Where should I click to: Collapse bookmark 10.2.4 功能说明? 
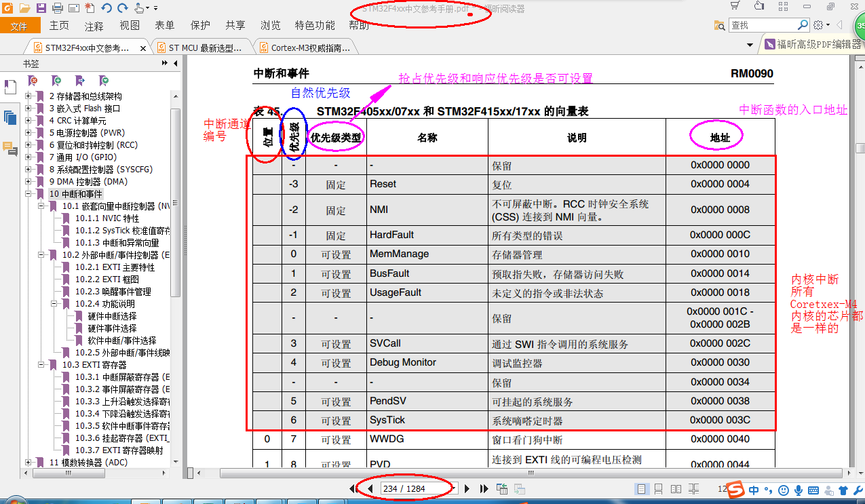pos(55,304)
